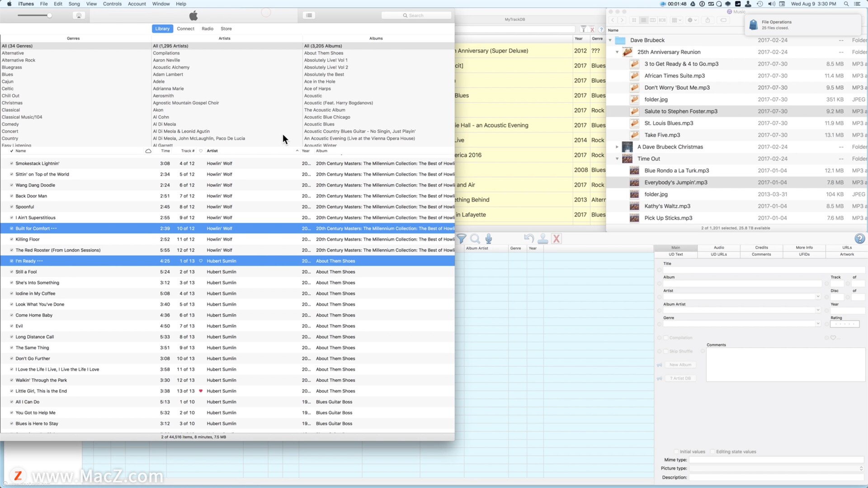
Task: Click the heart icon in the tag editor panel
Action: [x=833, y=338]
